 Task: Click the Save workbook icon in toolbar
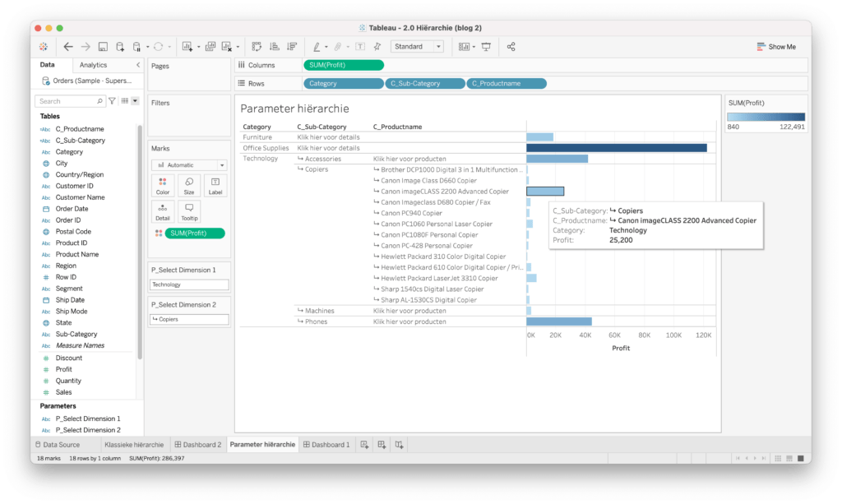(x=103, y=47)
